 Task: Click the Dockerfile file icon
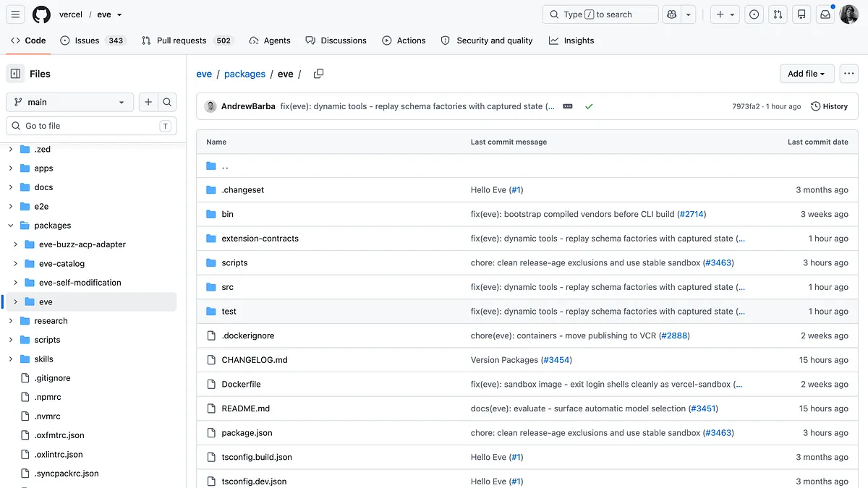tap(211, 384)
